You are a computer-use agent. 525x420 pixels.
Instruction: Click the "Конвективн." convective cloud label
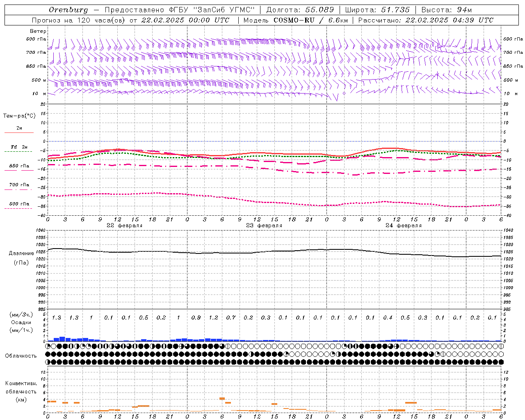tap(21, 383)
